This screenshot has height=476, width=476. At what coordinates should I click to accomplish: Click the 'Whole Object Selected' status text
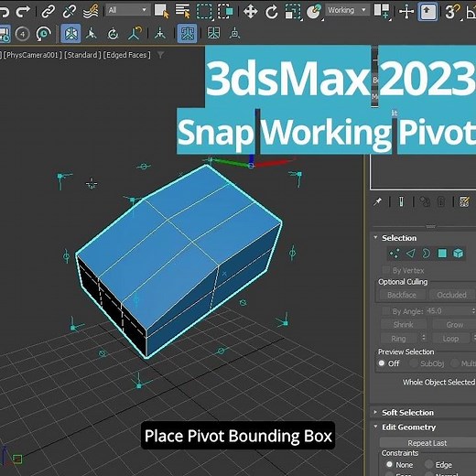pos(438,382)
